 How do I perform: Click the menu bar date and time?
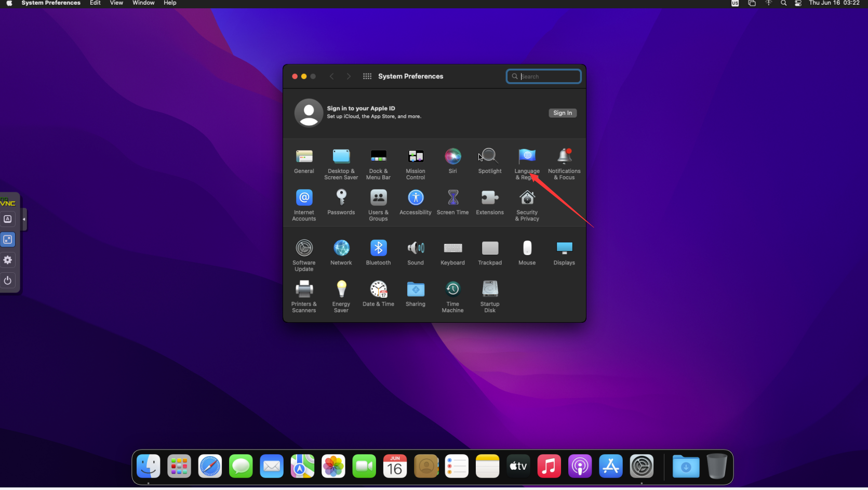coord(834,3)
